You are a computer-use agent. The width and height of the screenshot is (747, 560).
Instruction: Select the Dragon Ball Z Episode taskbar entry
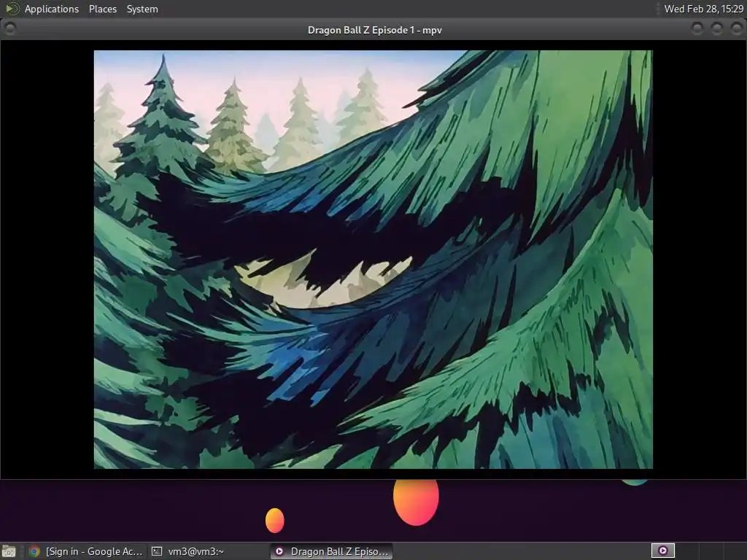pyautogui.click(x=332, y=551)
